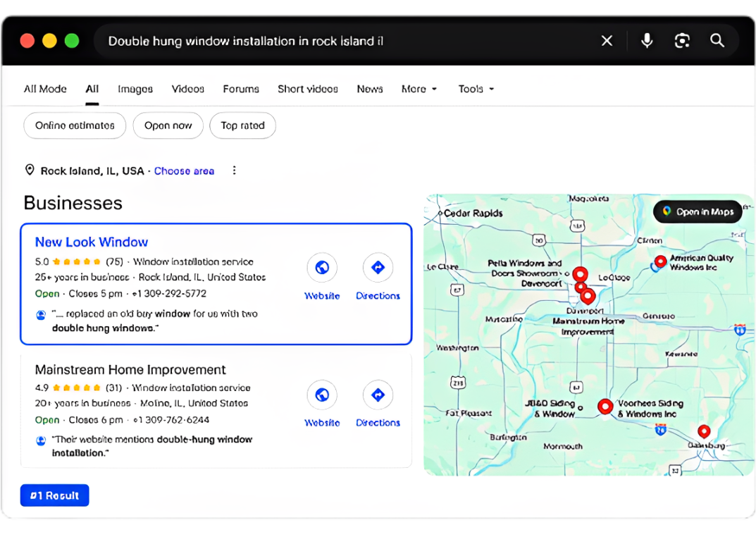Expand the More dropdown
This screenshot has height=537, width=756.
[x=419, y=89]
